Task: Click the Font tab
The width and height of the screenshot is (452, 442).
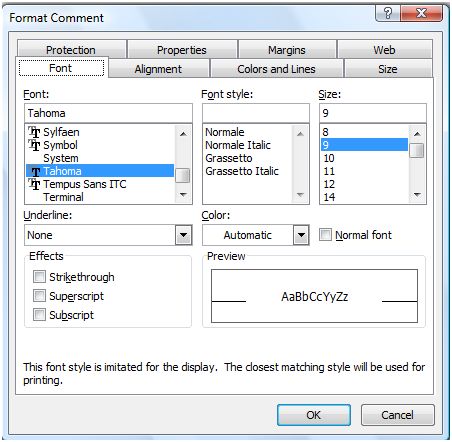Action: pos(61,68)
